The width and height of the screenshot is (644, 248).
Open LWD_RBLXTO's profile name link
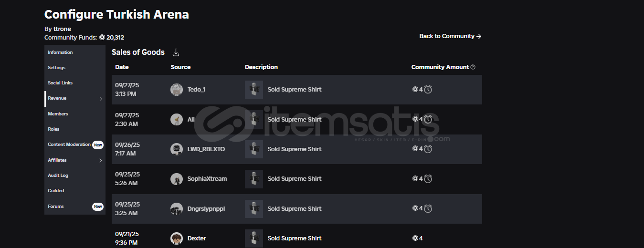pyautogui.click(x=206, y=149)
